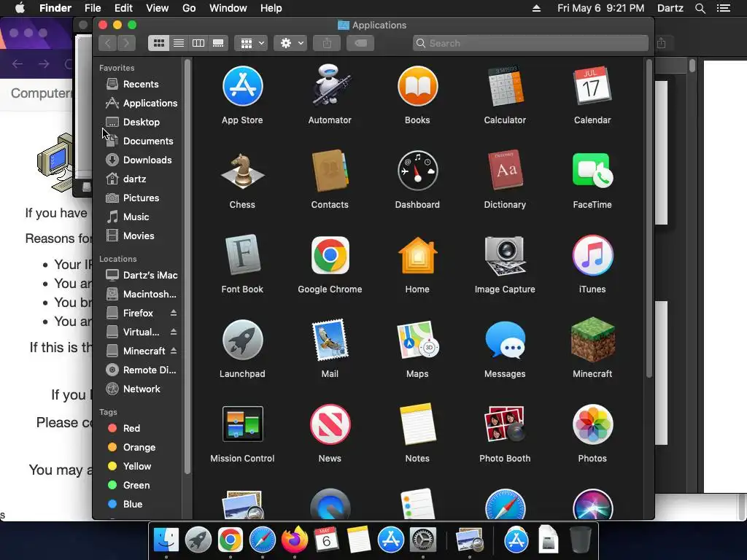Eject the Minecraft volume in sidebar
This screenshot has width=747, height=560.
coord(174,351)
